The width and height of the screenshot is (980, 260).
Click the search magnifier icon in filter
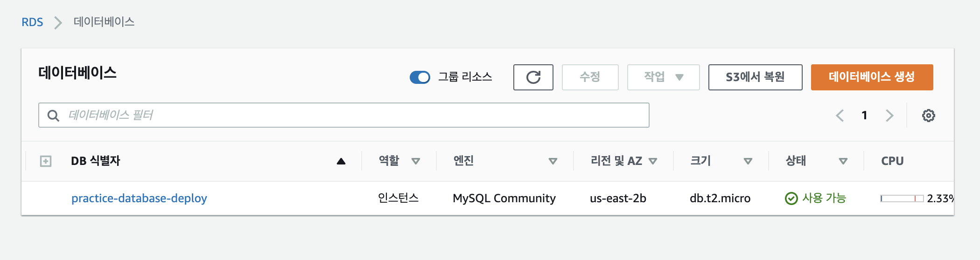[x=53, y=116]
